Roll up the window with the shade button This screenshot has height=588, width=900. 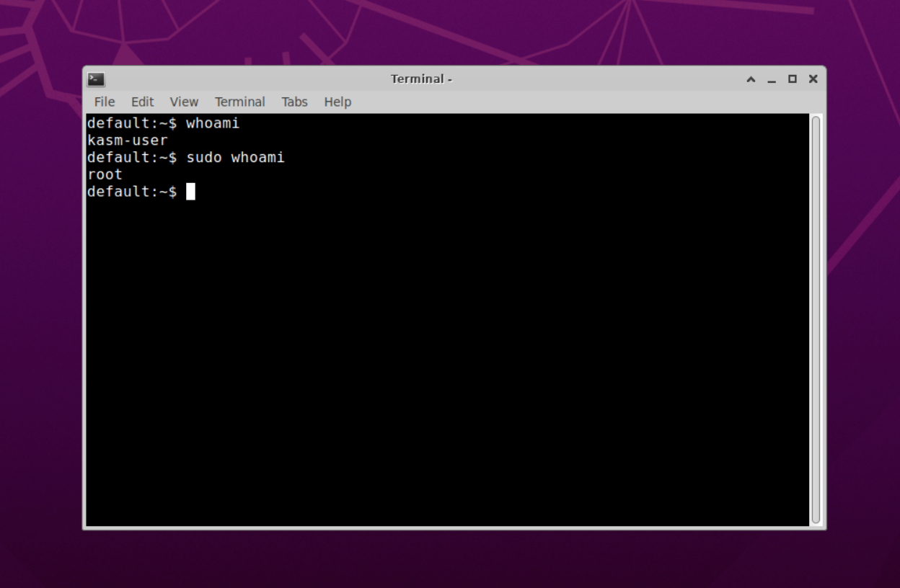click(751, 79)
